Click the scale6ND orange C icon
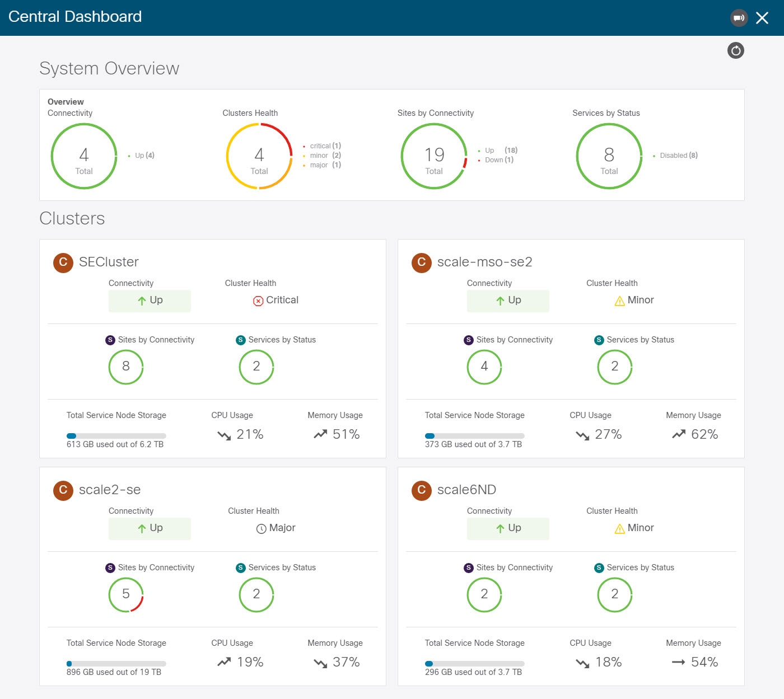The height and width of the screenshot is (699, 784). [422, 490]
